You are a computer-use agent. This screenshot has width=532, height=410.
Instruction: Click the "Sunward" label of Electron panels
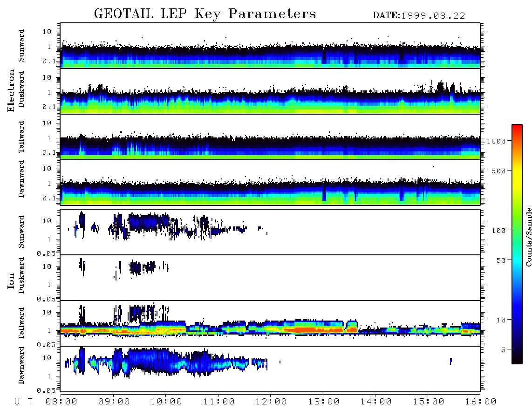21,45
